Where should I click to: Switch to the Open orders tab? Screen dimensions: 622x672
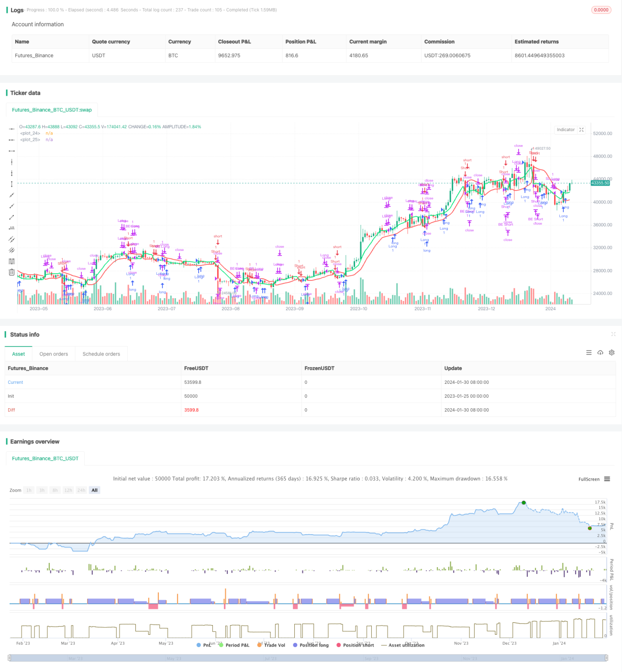click(54, 354)
